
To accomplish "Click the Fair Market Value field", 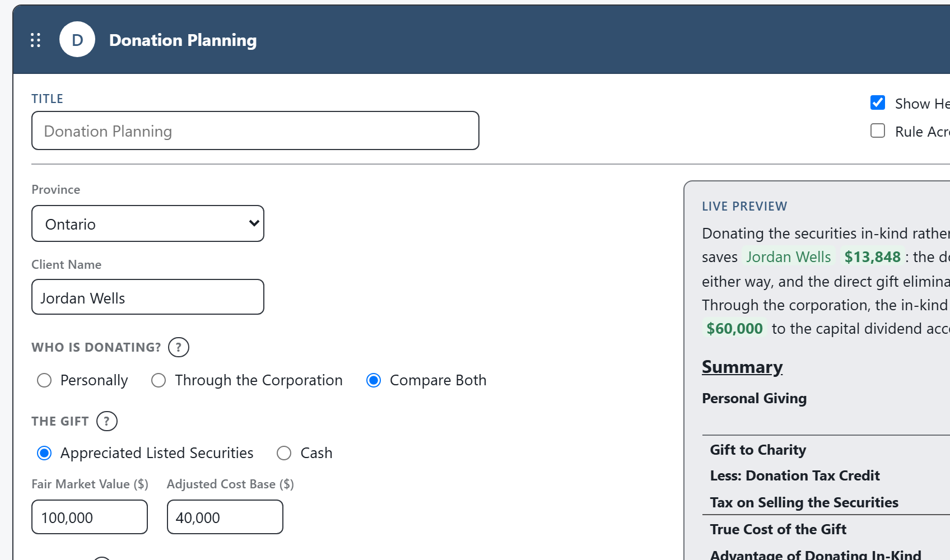I will 90,517.
